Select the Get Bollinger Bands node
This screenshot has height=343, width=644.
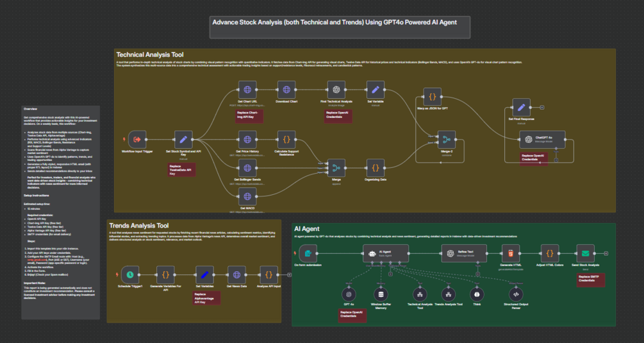pyautogui.click(x=247, y=168)
